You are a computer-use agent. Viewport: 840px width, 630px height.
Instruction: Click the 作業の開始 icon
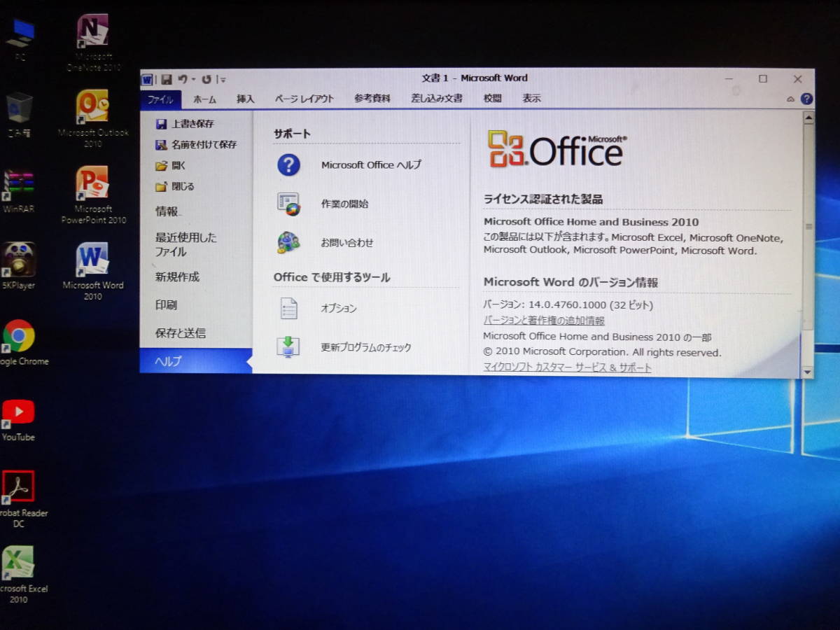[x=288, y=204]
